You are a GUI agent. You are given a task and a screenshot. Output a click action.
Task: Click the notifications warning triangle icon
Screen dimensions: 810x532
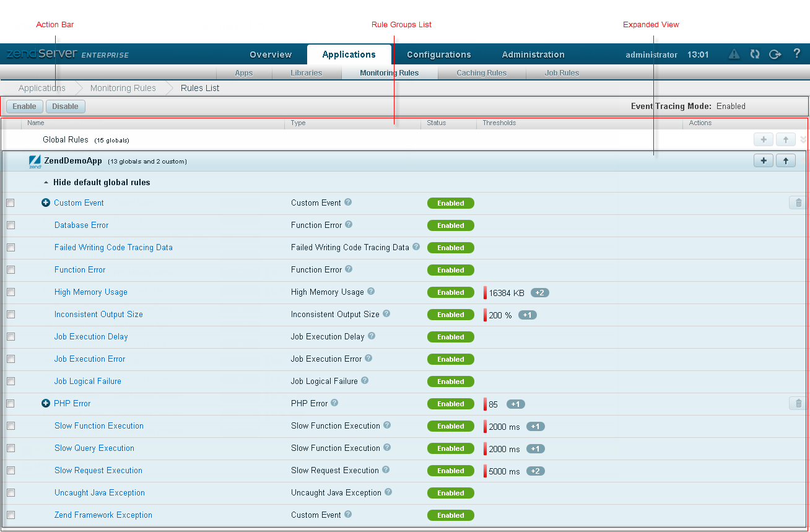click(734, 55)
